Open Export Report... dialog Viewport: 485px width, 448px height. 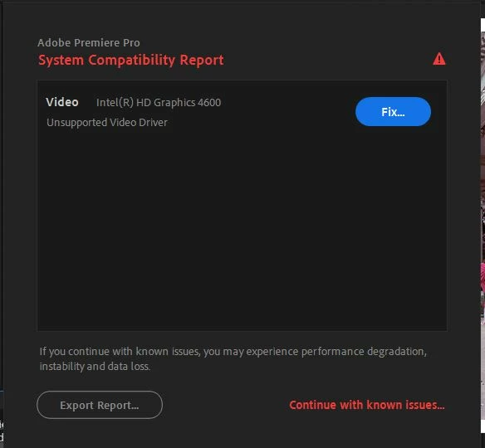click(x=100, y=405)
